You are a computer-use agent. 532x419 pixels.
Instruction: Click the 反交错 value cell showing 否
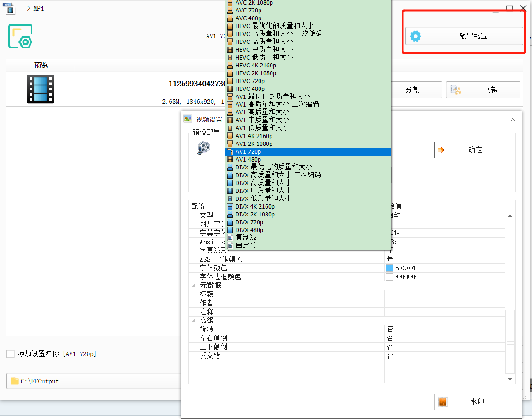click(445, 356)
